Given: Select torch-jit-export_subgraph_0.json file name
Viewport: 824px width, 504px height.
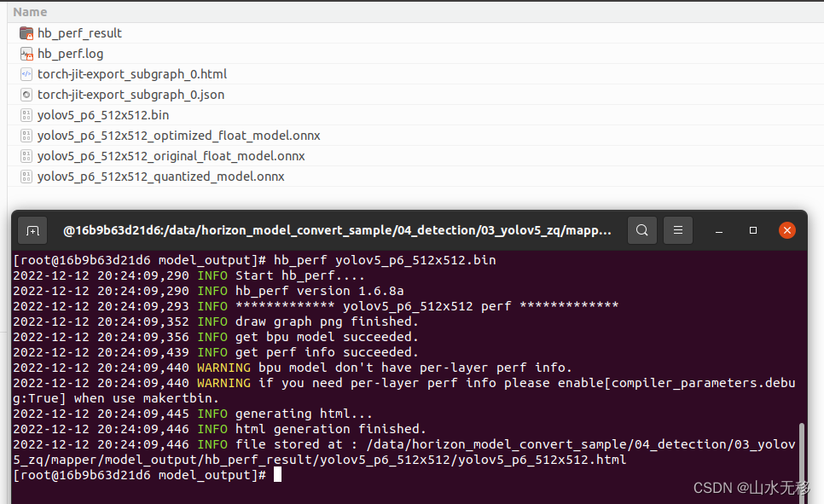Looking at the screenshot, I should (131, 95).
